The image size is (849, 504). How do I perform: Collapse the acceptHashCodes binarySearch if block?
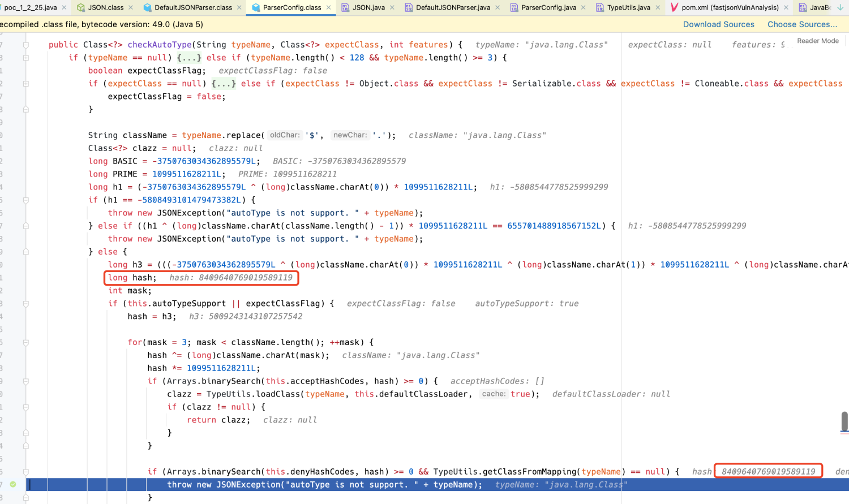(26, 381)
